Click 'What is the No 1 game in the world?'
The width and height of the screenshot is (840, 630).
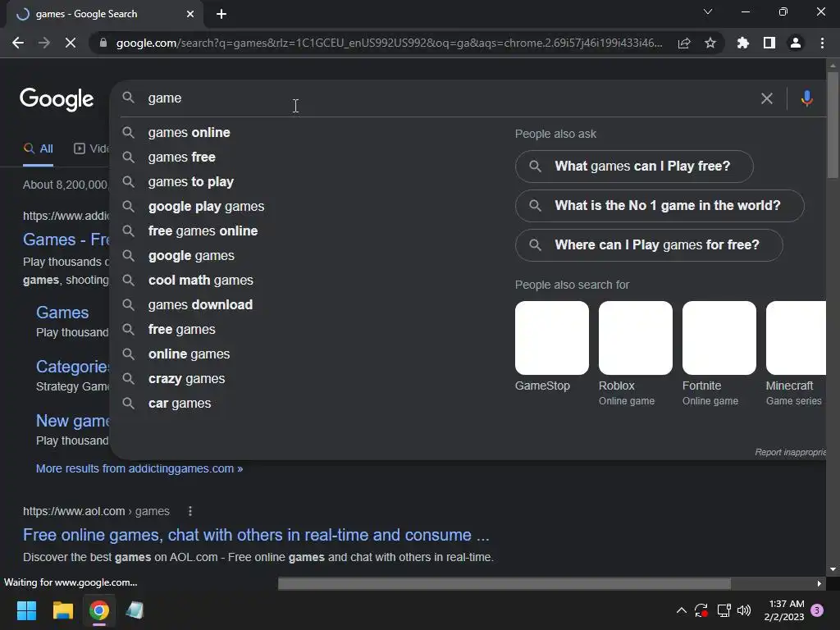tap(660, 206)
